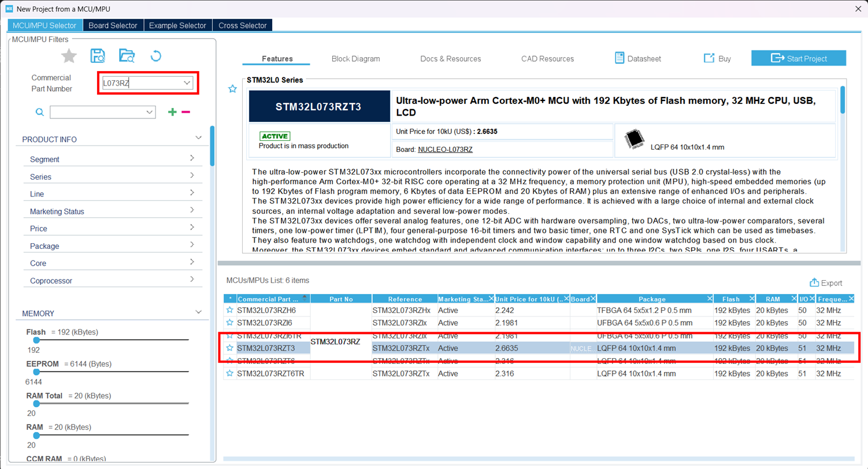Click the favorites star filter icon
The height and width of the screenshot is (469, 868).
point(69,56)
